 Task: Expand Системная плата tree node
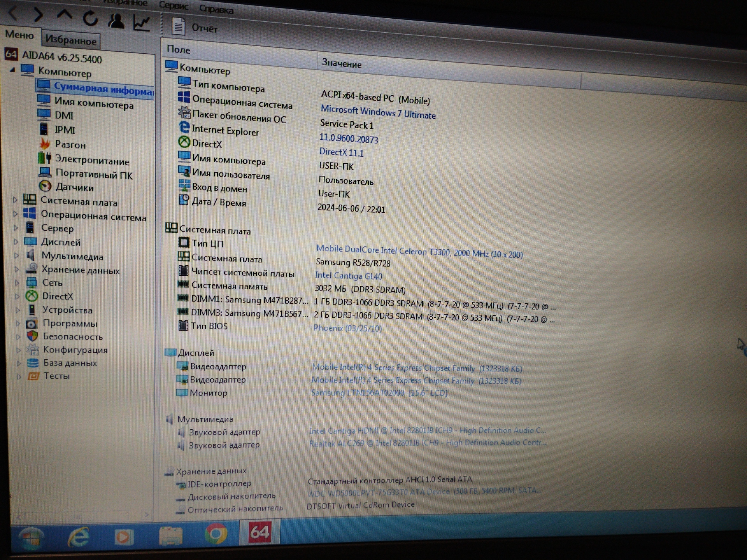pyautogui.click(x=16, y=200)
